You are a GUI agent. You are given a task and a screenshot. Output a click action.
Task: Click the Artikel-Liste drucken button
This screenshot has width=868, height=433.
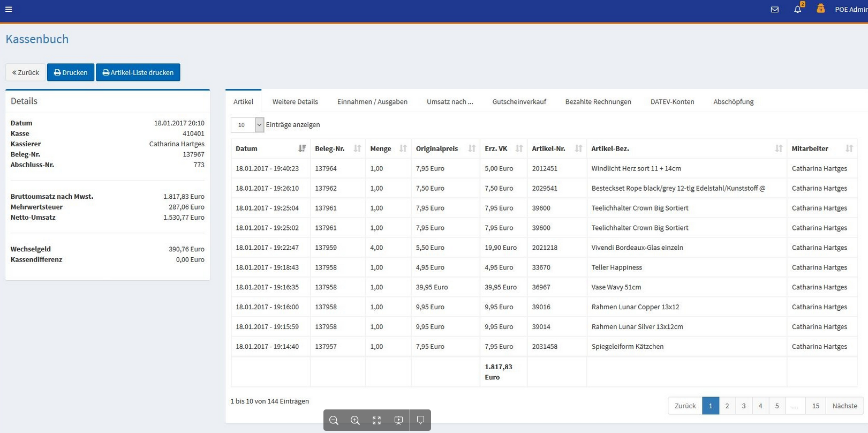[138, 72]
